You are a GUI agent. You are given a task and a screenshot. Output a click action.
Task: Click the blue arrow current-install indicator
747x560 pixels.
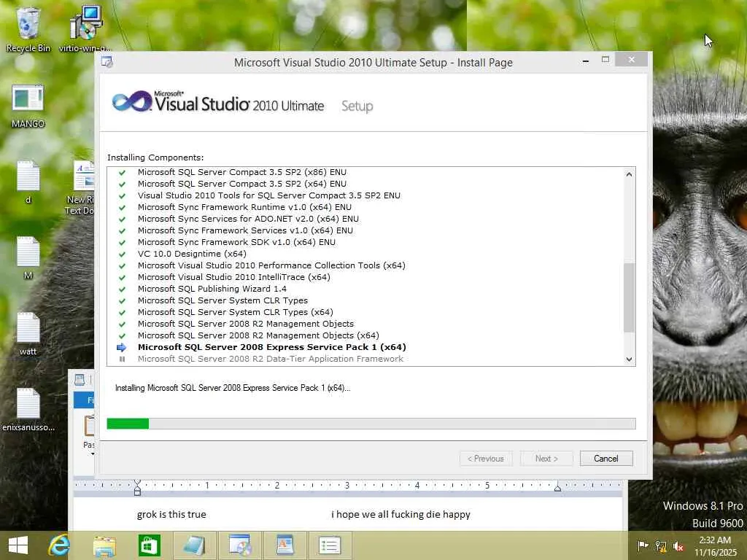(x=122, y=347)
